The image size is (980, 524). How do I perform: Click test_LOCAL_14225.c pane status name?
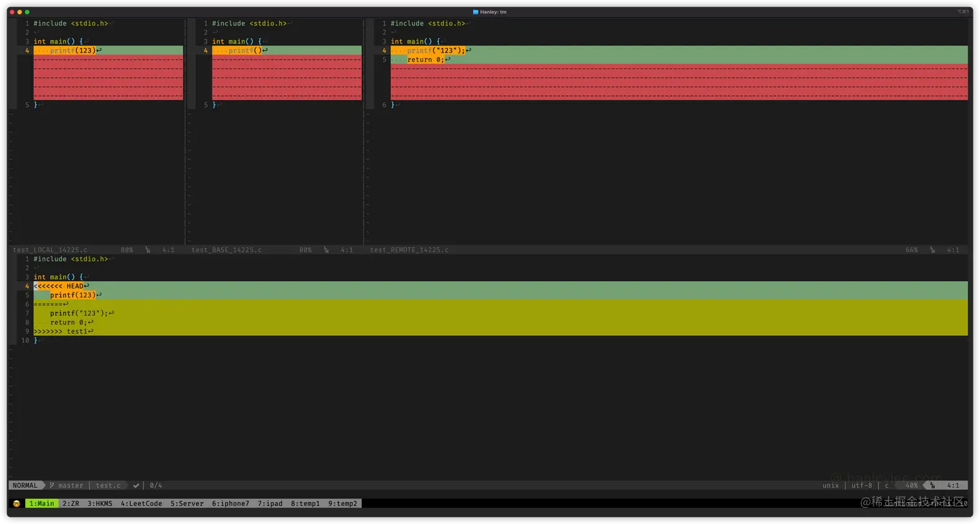(50, 250)
